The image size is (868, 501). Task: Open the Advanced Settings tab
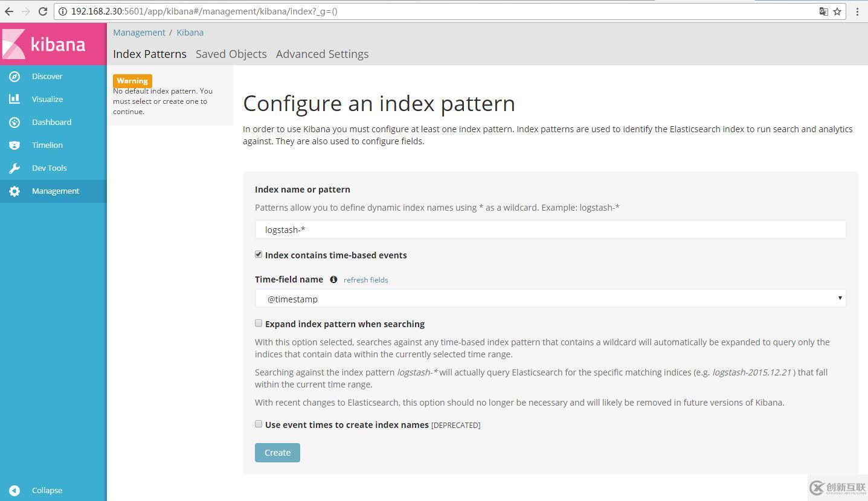pos(322,54)
